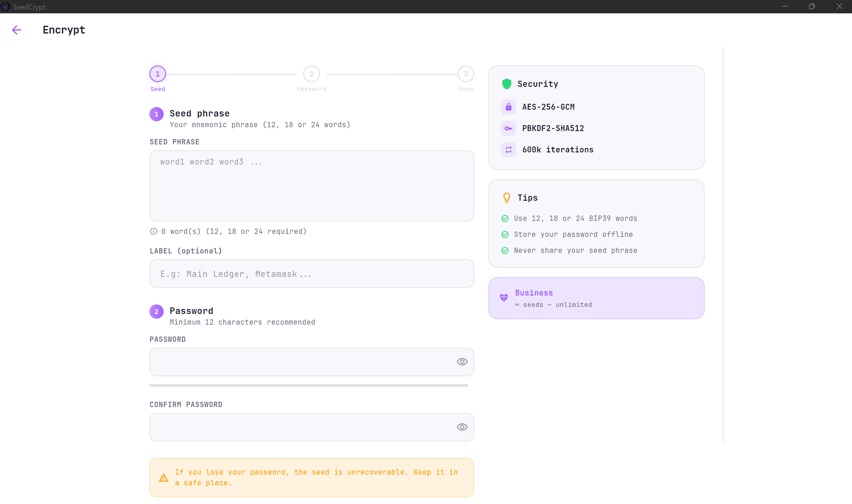Click the SeedCrypt app logo in title bar
The image size is (852, 504).
(5, 7)
